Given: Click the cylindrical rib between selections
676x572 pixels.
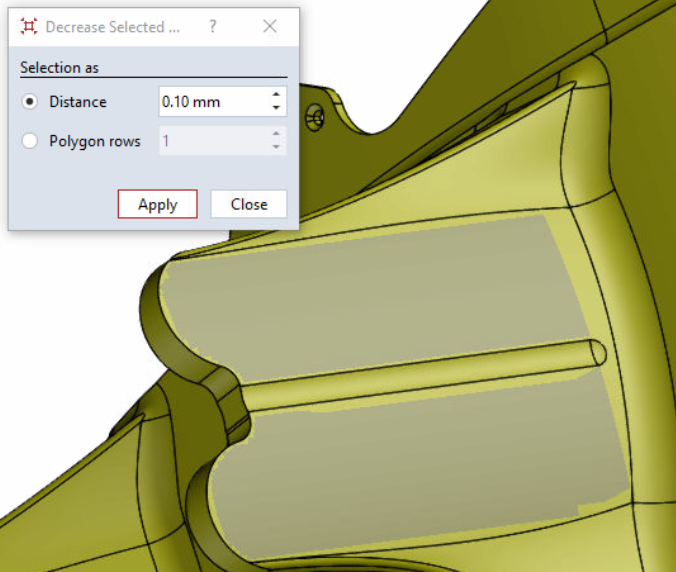Looking at the screenshot, I should tap(422, 375).
